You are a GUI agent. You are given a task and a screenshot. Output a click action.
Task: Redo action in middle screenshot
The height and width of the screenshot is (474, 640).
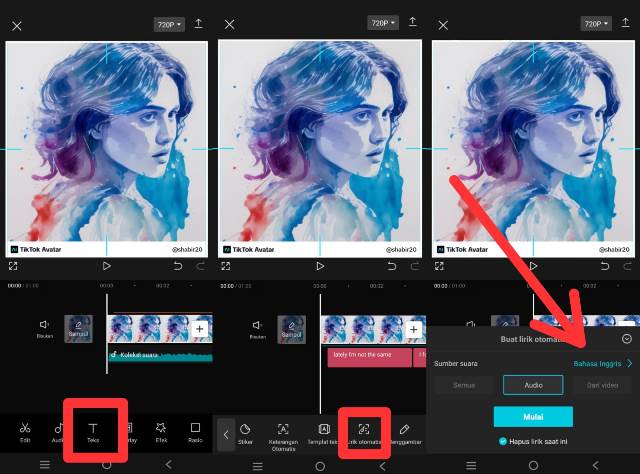(415, 266)
